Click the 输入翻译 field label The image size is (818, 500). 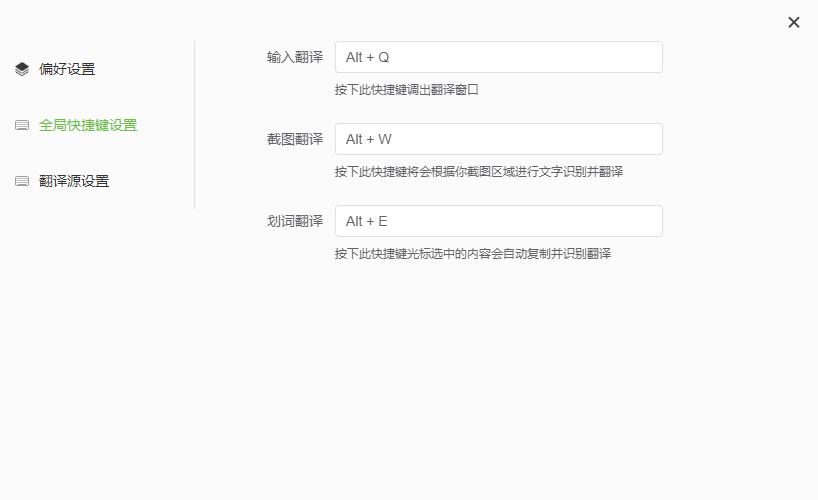295,57
